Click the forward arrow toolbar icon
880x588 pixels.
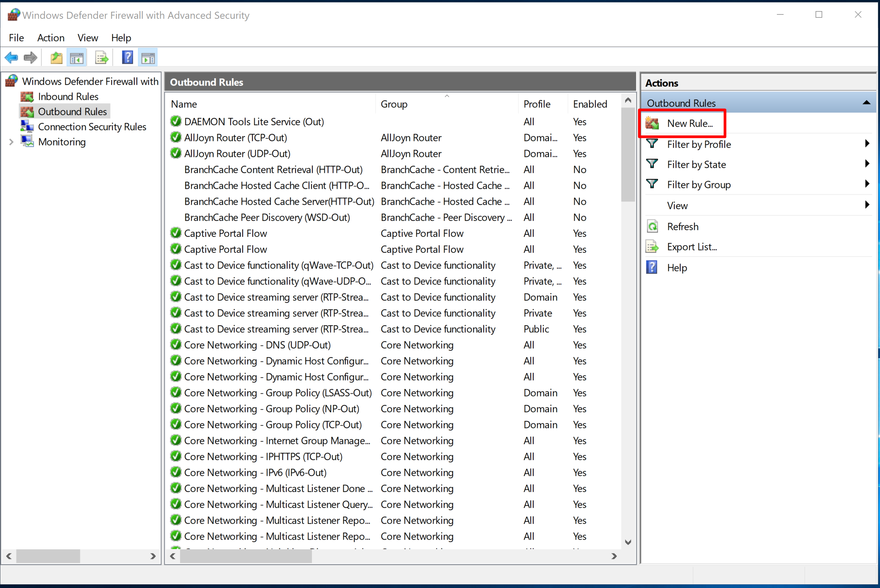(x=30, y=58)
